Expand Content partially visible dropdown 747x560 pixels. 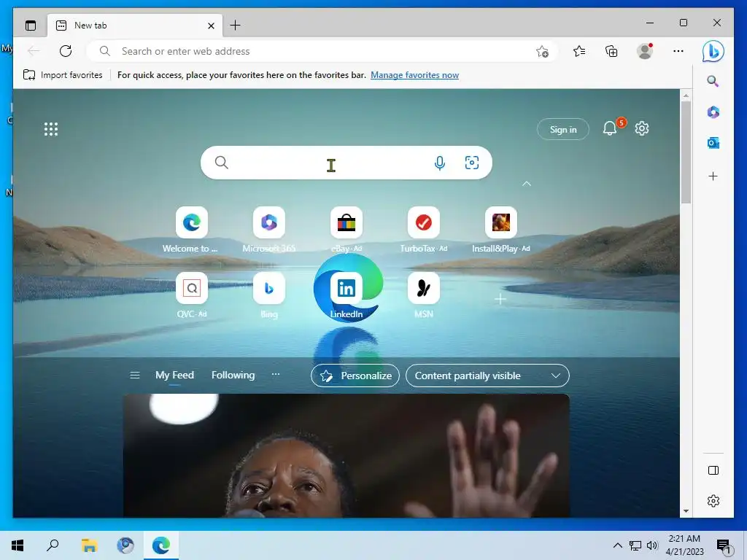pyautogui.click(x=487, y=376)
